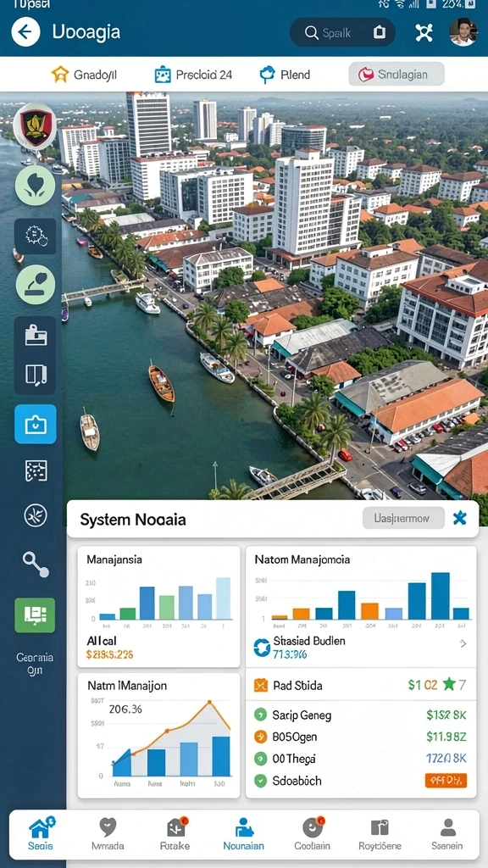Click the crossed-nodes icon in header
488x868 pixels.
(x=424, y=33)
